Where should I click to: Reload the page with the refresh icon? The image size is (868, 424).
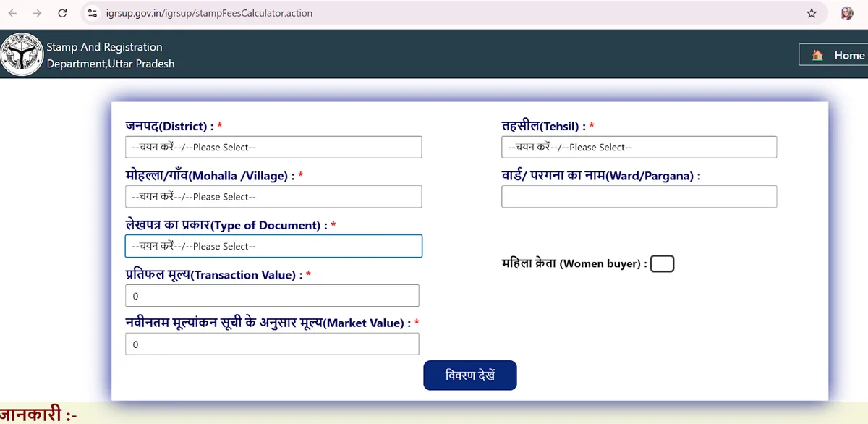tap(62, 12)
